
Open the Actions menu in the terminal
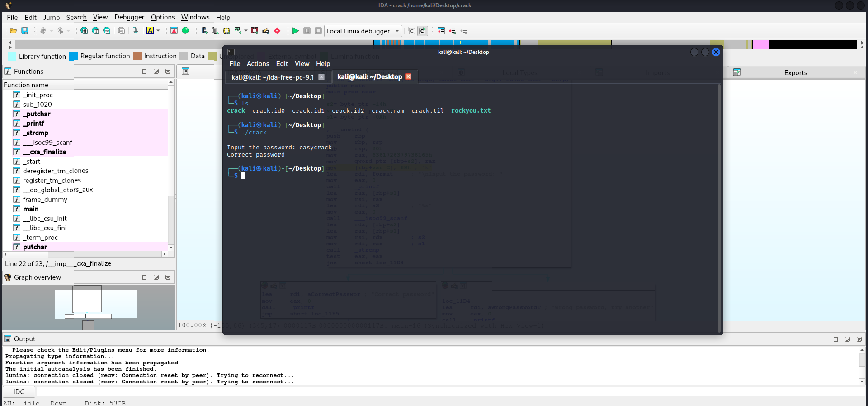(x=258, y=64)
